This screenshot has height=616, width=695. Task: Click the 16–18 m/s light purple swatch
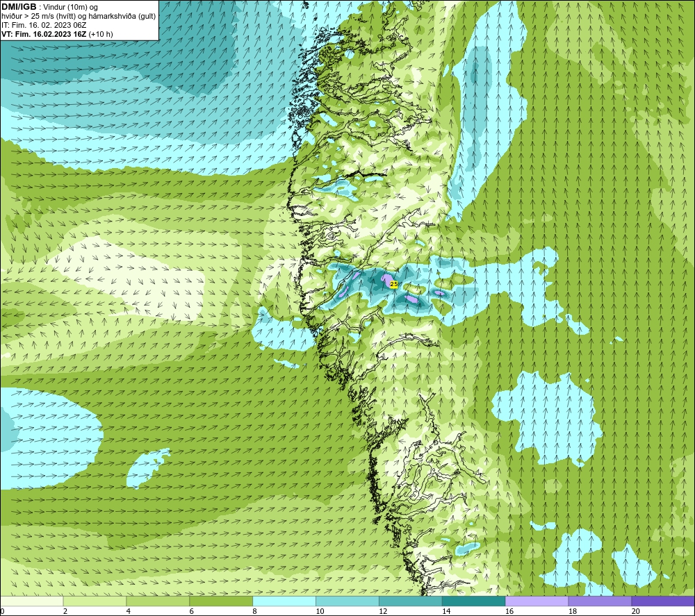pos(537,601)
